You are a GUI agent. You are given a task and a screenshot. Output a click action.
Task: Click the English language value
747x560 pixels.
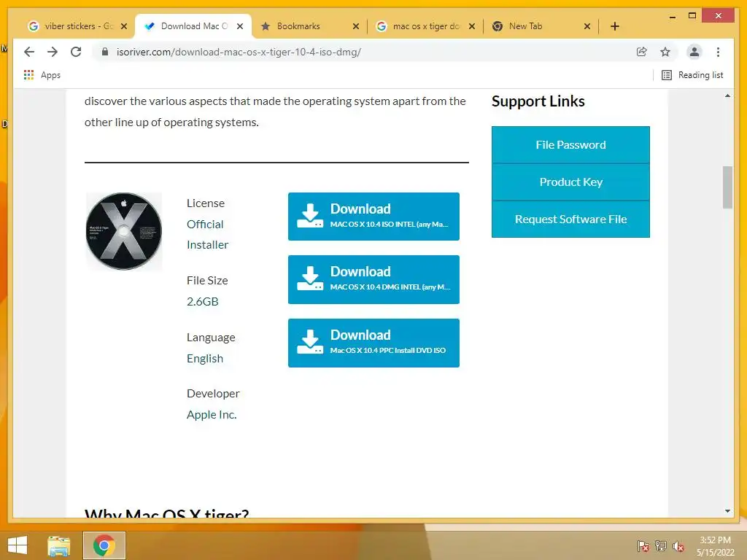[x=205, y=359]
